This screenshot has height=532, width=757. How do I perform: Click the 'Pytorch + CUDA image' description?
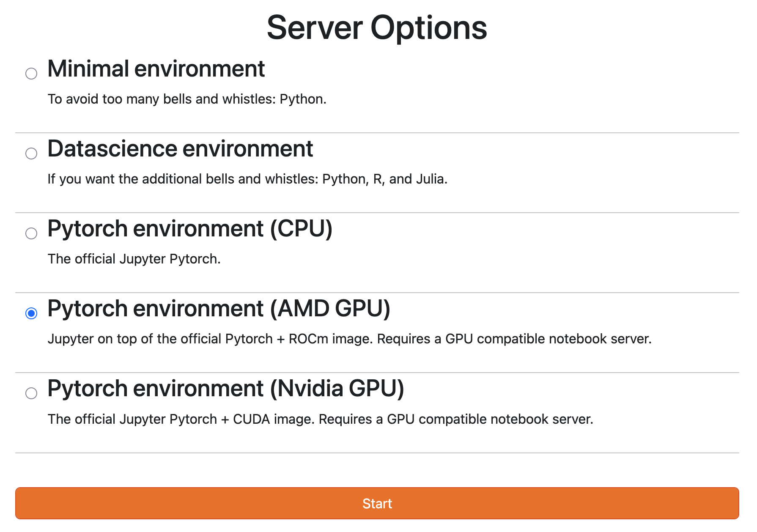tap(320, 419)
